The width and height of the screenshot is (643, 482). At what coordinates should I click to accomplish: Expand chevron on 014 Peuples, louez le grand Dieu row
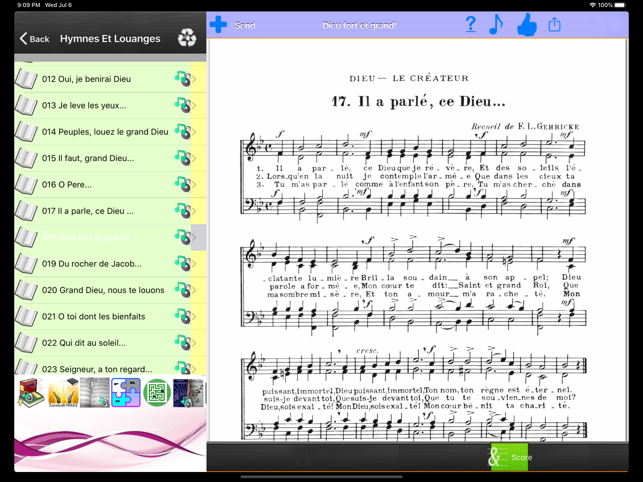pyautogui.click(x=194, y=132)
